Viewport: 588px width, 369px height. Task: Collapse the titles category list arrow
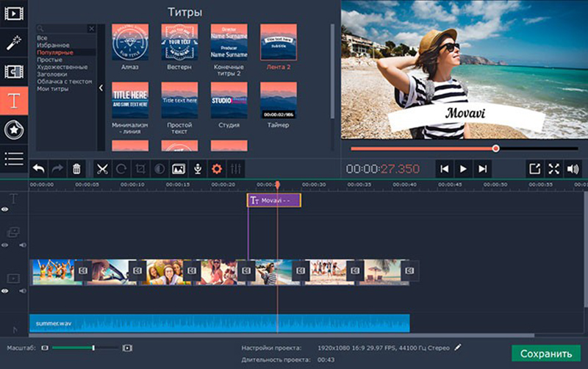point(101,87)
